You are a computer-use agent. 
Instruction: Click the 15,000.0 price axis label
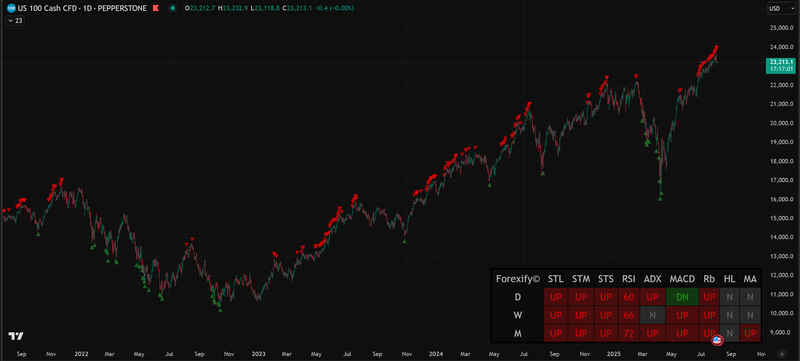point(783,218)
